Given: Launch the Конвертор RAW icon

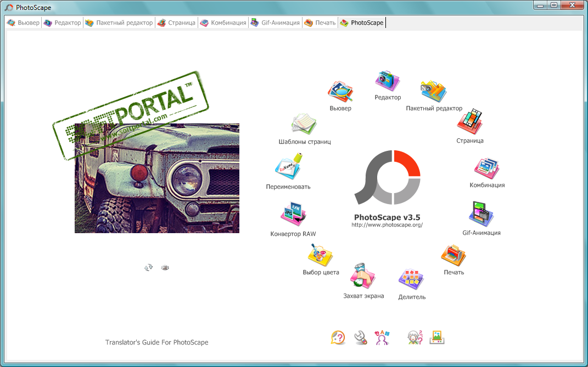Looking at the screenshot, I should 293,214.
